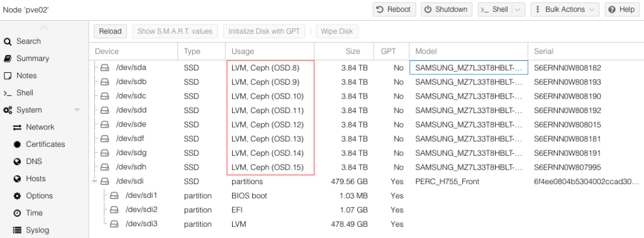Collapse the System section arrow
This screenshot has width=644, height=238.
point(77,110)
